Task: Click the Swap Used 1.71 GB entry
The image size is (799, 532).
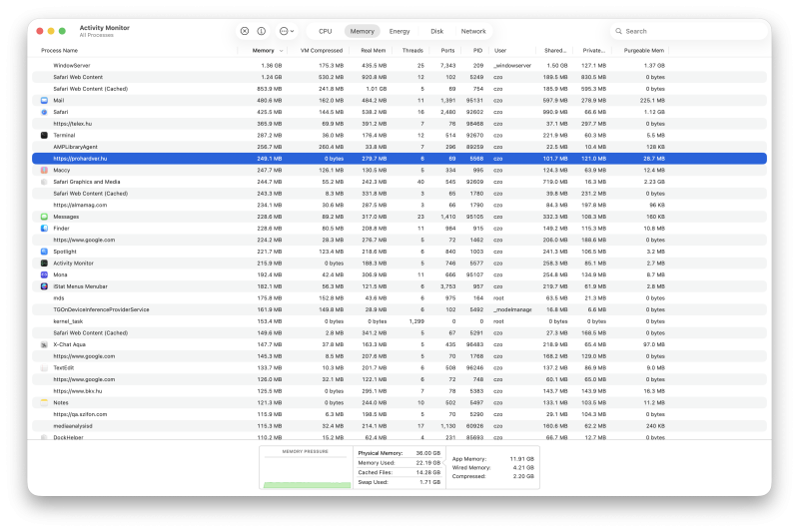Action: [399, 482]
